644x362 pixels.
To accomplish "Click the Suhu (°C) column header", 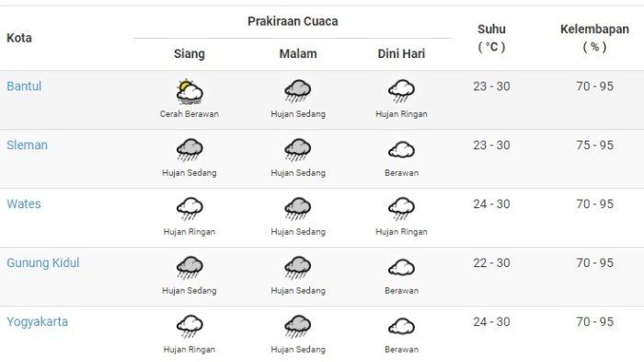I will pyautogui.click(x=491, y=38).
